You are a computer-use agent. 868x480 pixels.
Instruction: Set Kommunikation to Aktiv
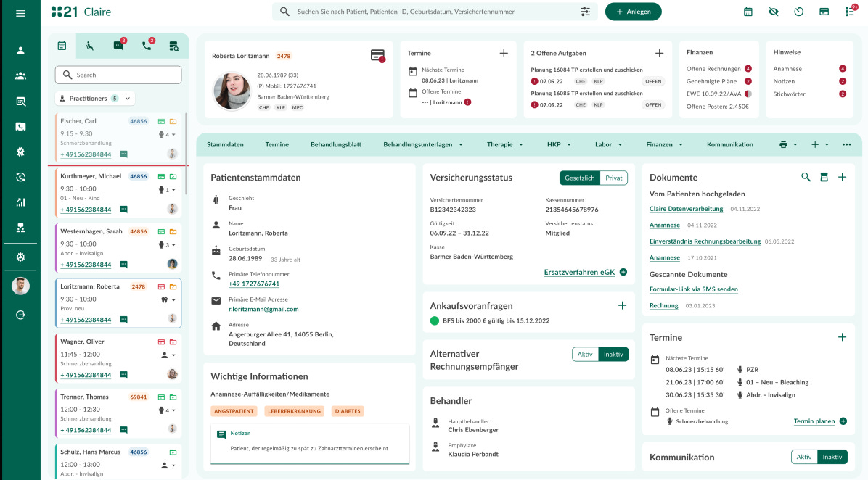804,457
